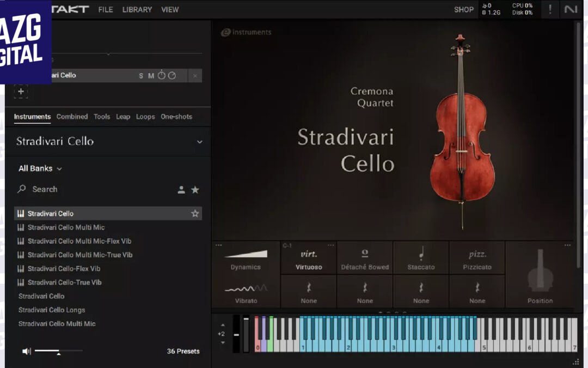Click the mod wheel strip
The image size is (588, 368).
tap(246, 334)
